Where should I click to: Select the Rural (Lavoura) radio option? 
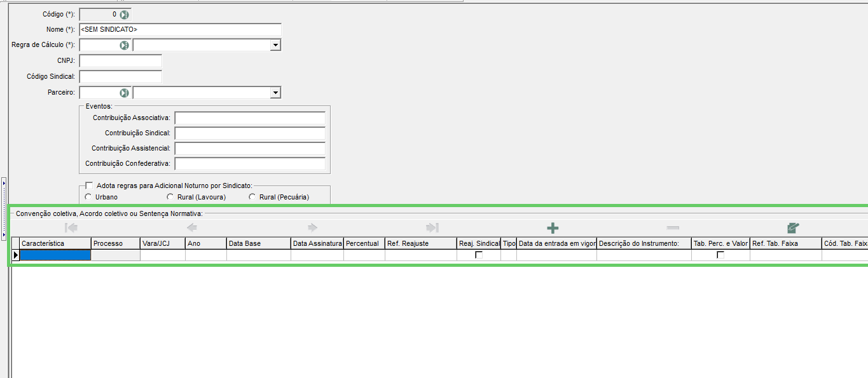[170, 197]
